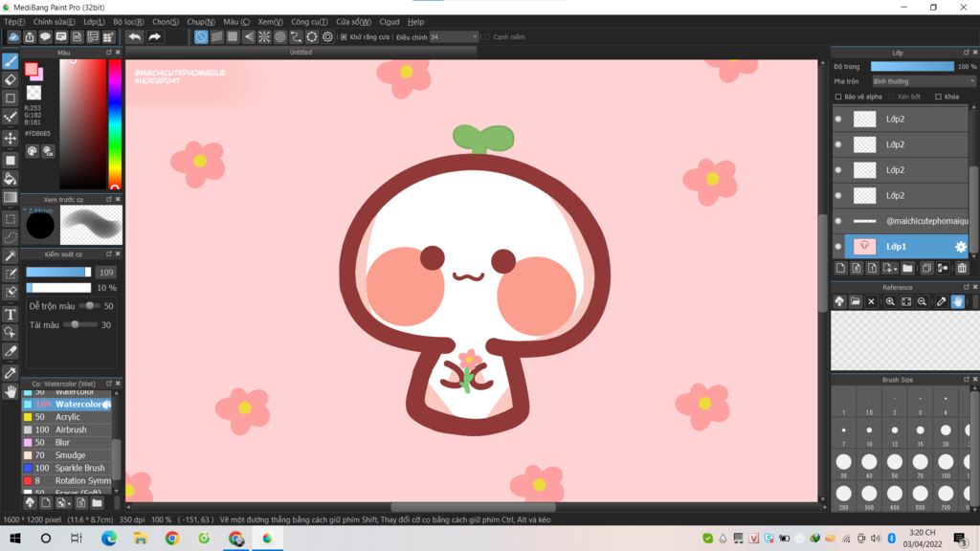Viewport: 980px width, 551px height.
Task: Select the Acrylic brush
Action: point(67,417)
